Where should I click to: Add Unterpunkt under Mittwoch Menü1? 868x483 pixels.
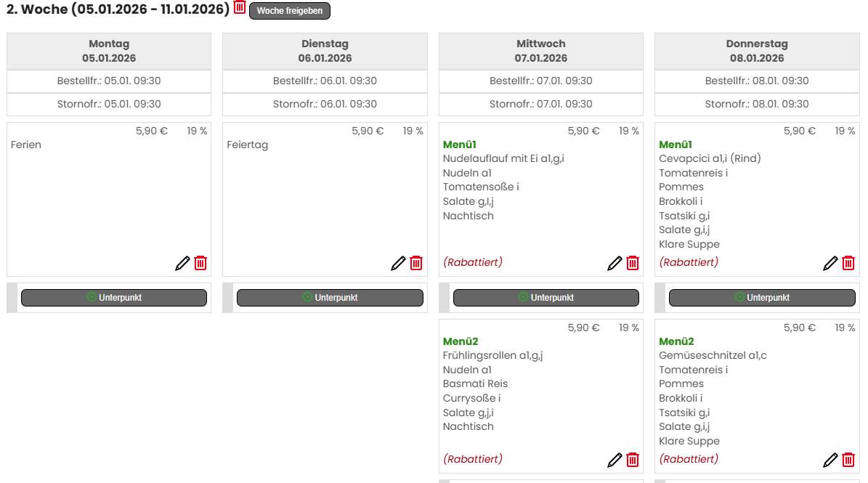(546, 298)
